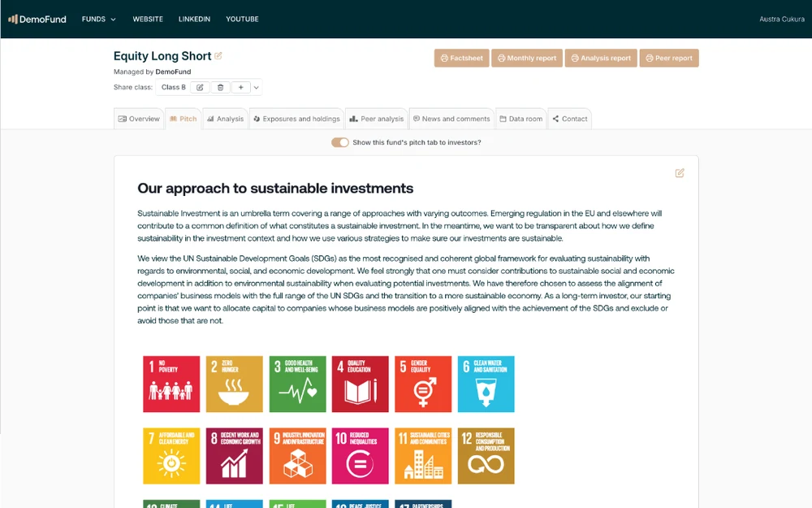Open the YOUTUBE nav link
This screenshot has height=508, width=812.
click(x=242, y=20)
